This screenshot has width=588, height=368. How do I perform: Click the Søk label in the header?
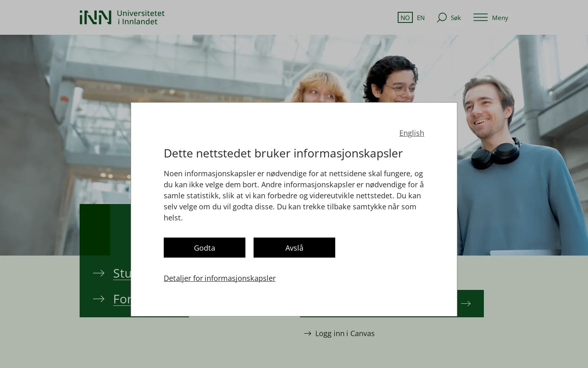(x=456, y=18)
